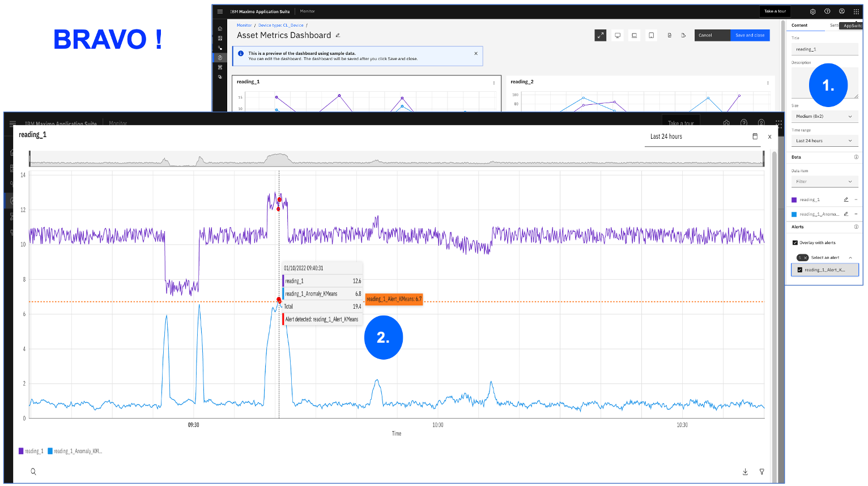Click pencil icon beside Asset Metrics Dashboard title
The image size is (868, 486).
coord(338,35)
